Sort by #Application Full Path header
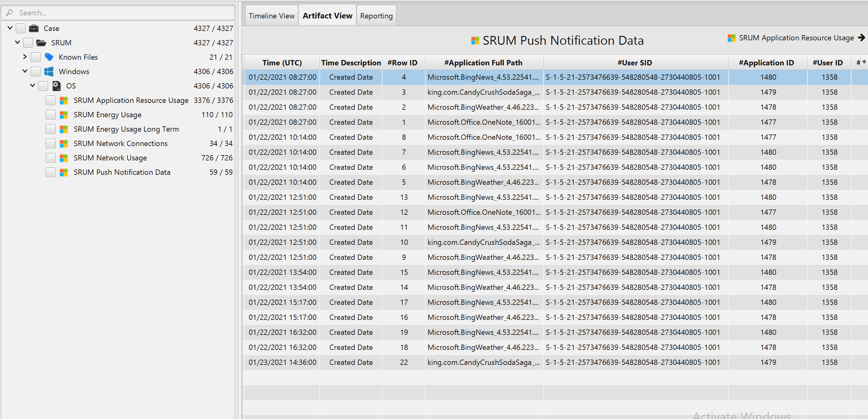The image size is (868, 419). point(484,63)
